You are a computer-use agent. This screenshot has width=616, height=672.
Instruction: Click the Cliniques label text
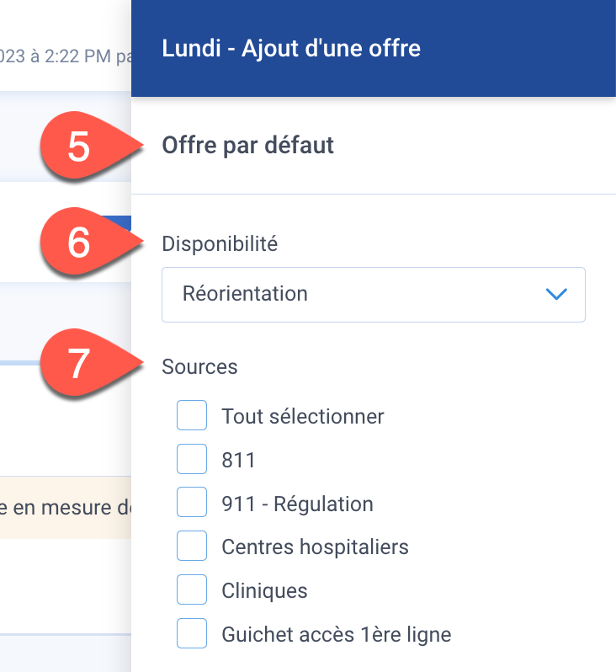264,591
